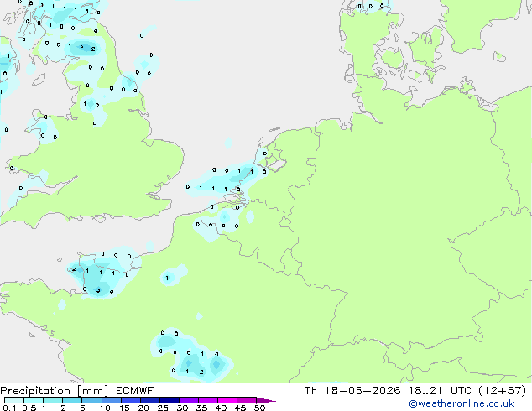Click the Precipitation [mm] title label
This screenshot has height=411, width=532.
click(x=55, y=391)
